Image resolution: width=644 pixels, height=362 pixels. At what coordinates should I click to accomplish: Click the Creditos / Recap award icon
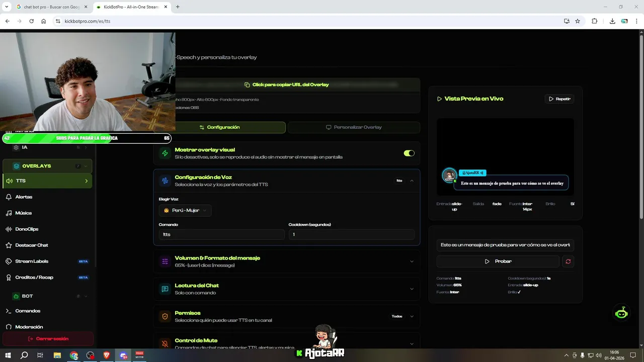coord(9,278)
